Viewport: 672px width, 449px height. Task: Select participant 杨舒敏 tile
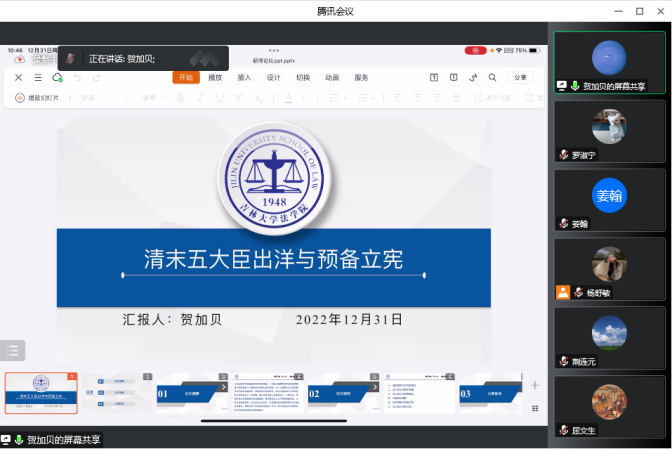(x=609, y=269)
